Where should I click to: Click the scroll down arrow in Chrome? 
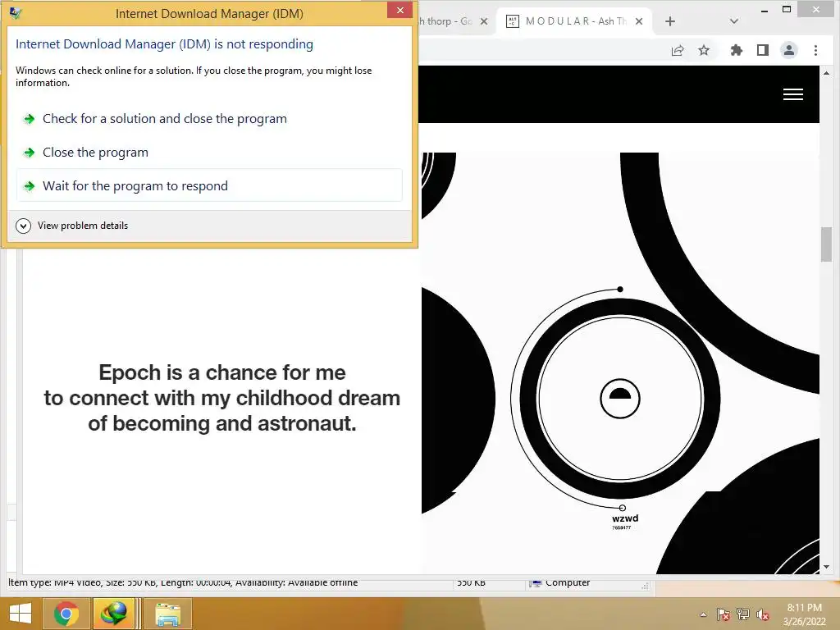pos(826,567)
